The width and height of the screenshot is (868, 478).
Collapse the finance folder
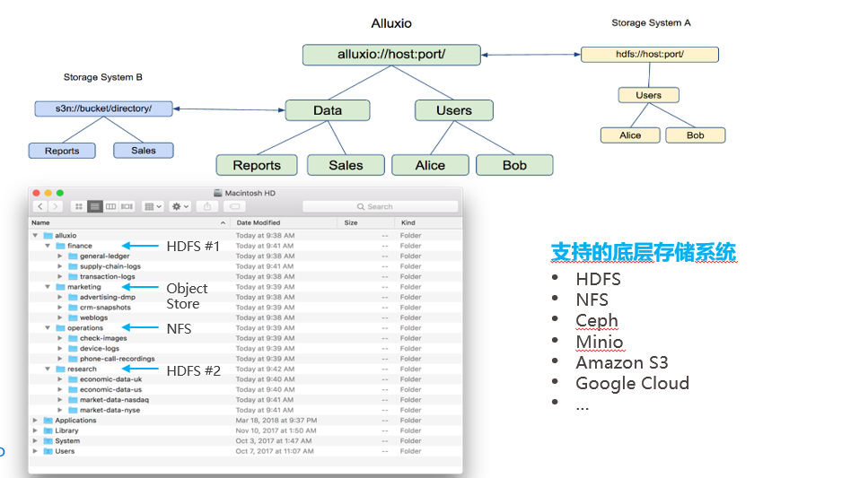(x=48, y=246)
